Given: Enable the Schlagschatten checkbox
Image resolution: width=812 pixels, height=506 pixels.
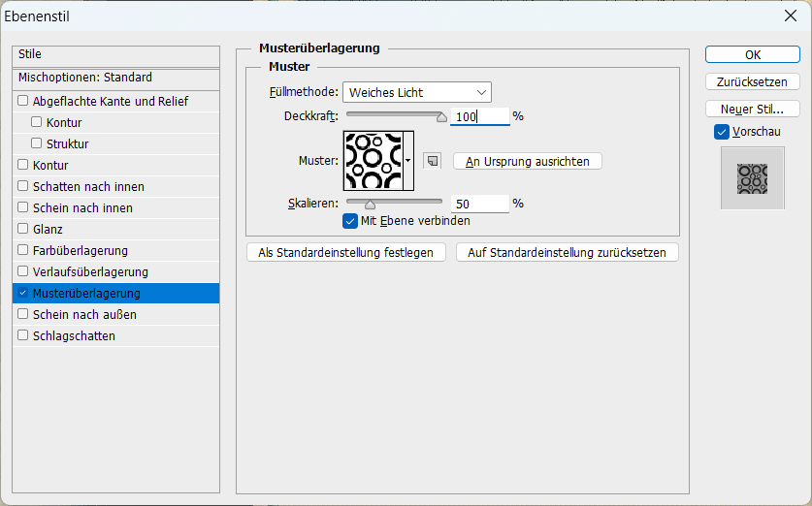Looking at the screenshot, I should pyautogui.click(x=22, y=335).
